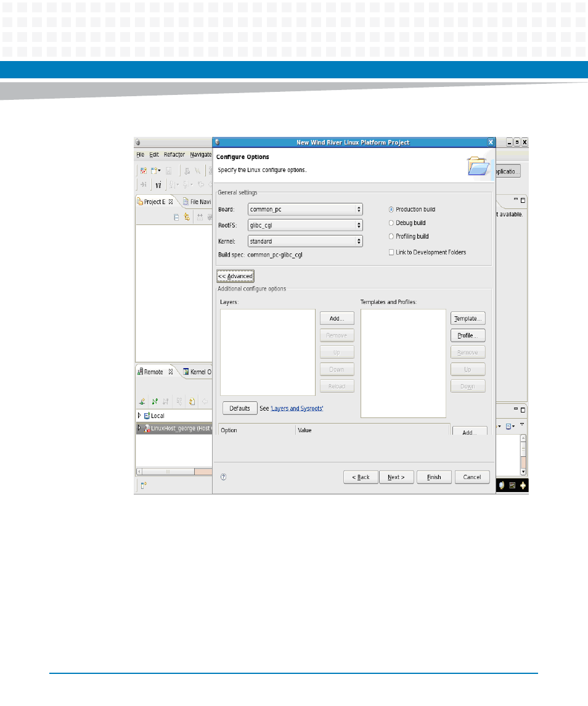Click the Remote view horizontal scrollbar
This screenshot has height=706, width=588.
[x=174, y=472]
